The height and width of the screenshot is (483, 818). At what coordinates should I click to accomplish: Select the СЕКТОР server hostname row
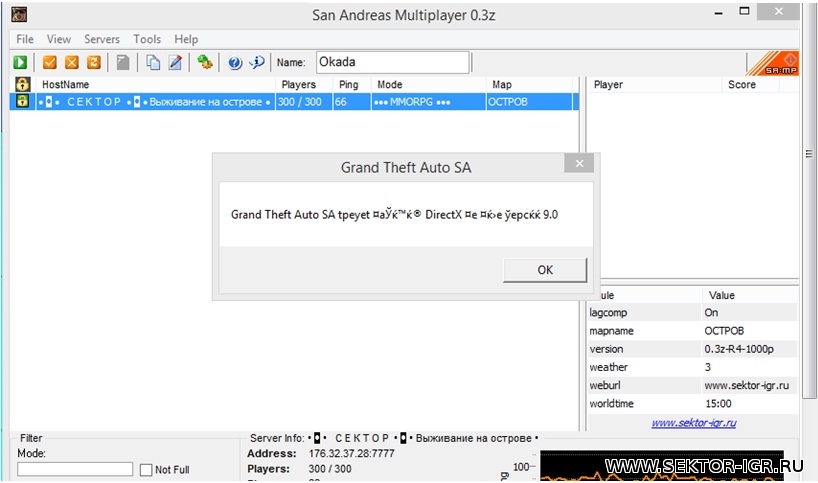(x=155, y=102)
